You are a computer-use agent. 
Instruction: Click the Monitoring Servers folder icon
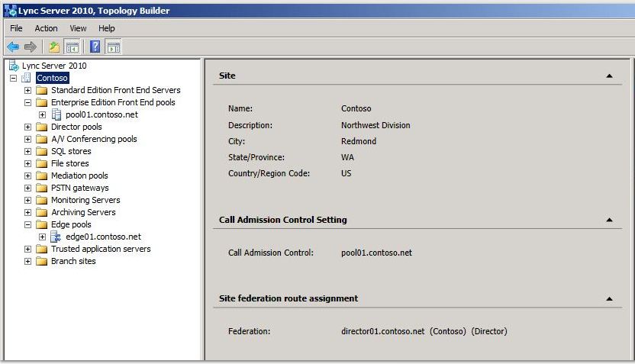pos(42,200)
